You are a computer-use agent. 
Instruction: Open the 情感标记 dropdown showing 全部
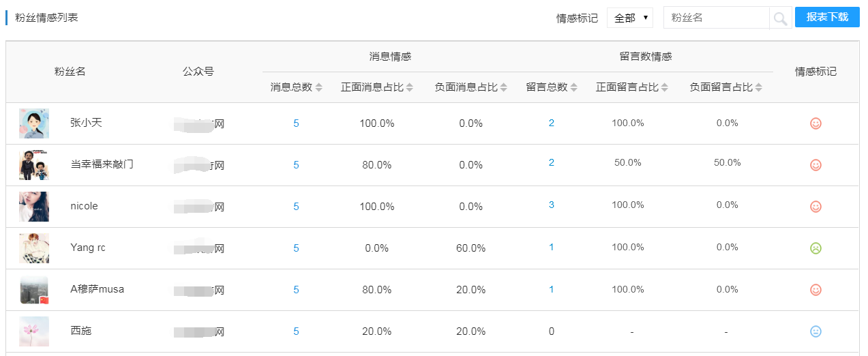630,18
